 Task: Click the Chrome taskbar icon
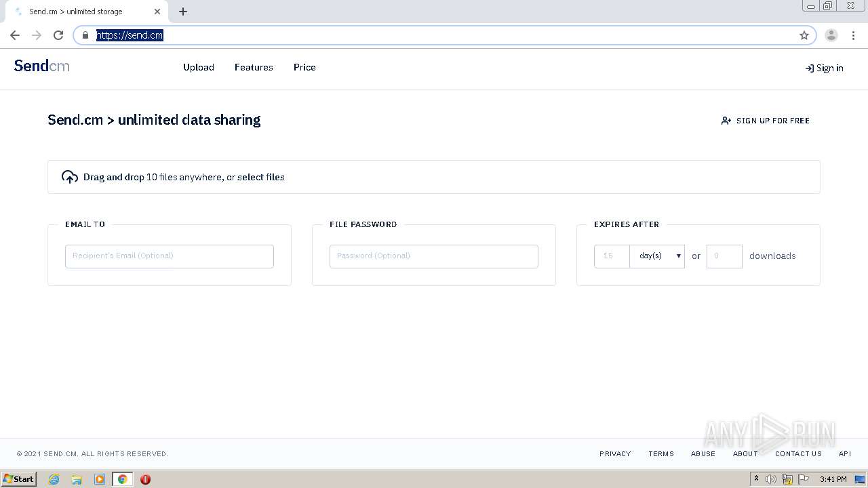pyautogui.click(x=123, y=479)
